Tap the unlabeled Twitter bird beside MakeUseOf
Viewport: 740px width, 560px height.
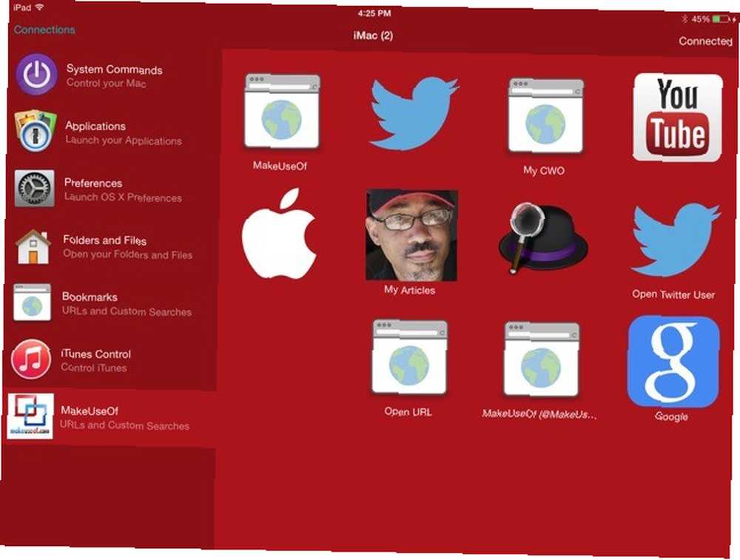414,114
